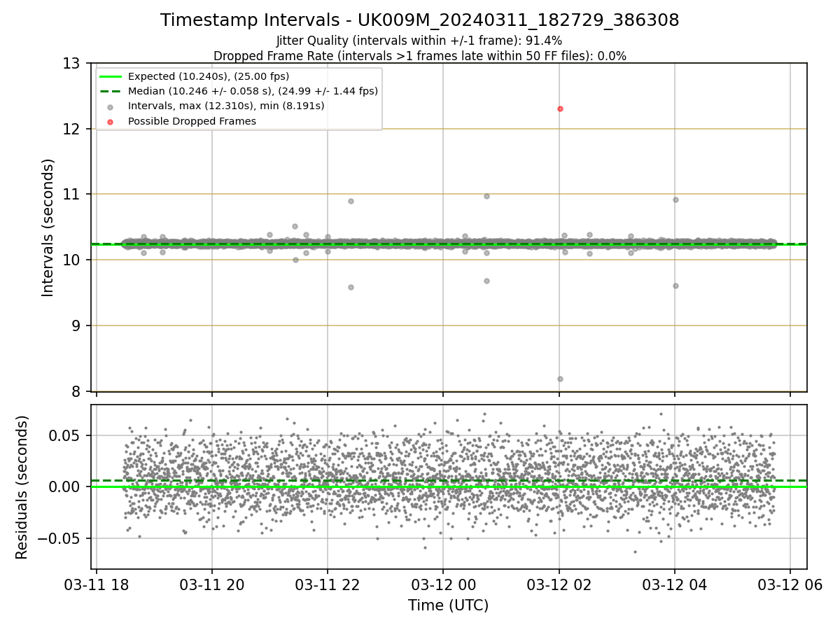Click the 'Intervals, max (12.310s), min (8.191s)' legend entry
The width and height of the screenshot is (840, 630).
point(226,106)
